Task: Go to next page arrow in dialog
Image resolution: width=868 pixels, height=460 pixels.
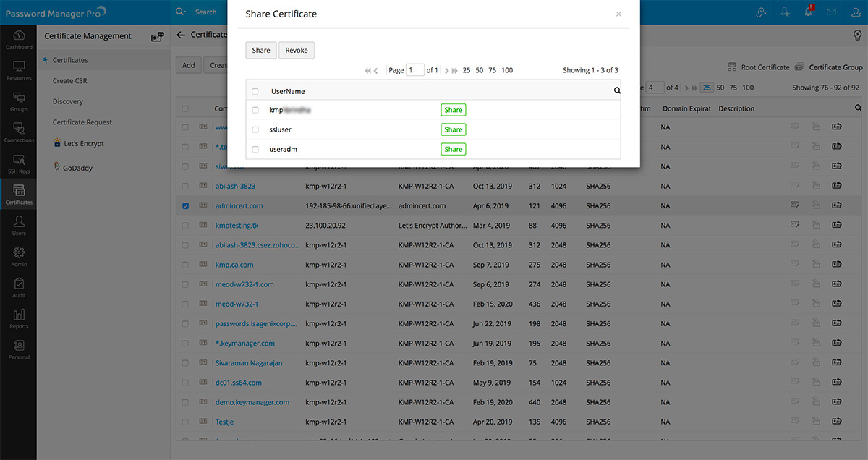Action: click(x=446, y=71)
